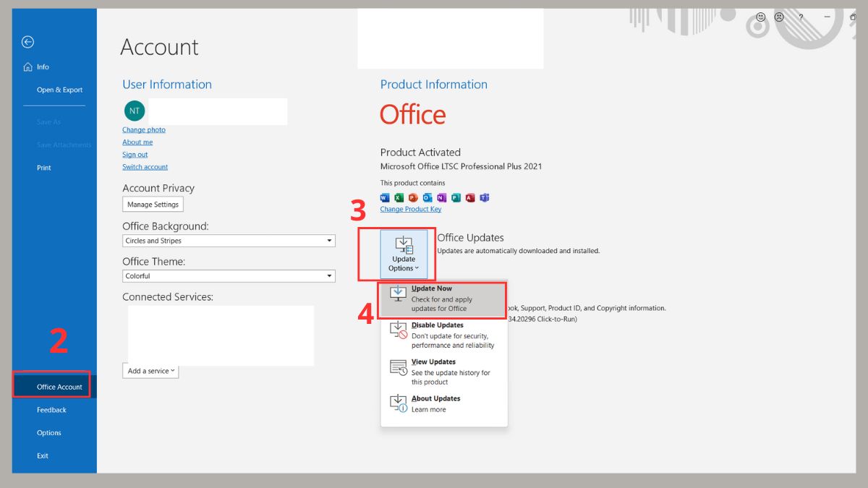Viewport: 868px width, 488px height.
Task: Select the Access icon under This product contains
Action: click(470, 197)
